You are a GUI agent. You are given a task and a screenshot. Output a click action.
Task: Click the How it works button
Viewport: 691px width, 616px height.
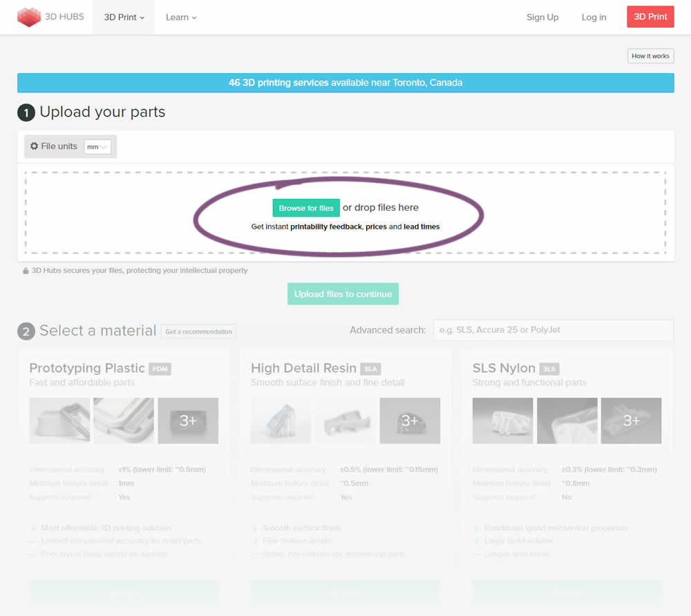coord(650,56)
